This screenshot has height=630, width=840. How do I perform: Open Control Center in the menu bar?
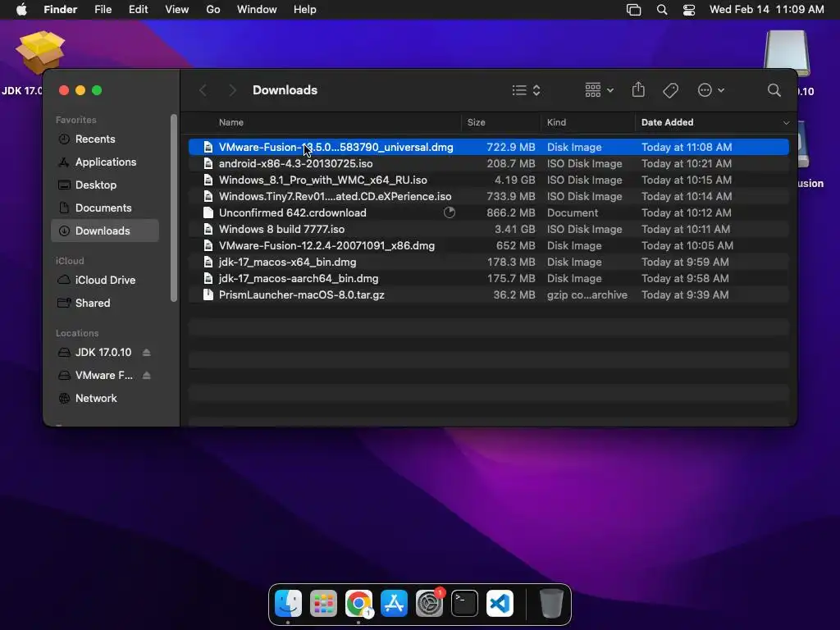tap(689, 10)
